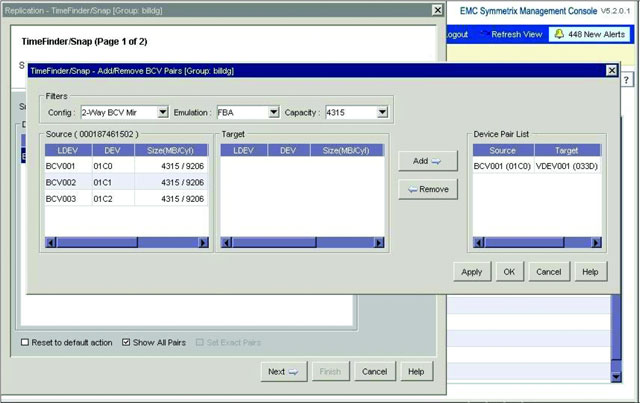
Task: Click Cancel in the Replication wizard
Action: point(375,372)
